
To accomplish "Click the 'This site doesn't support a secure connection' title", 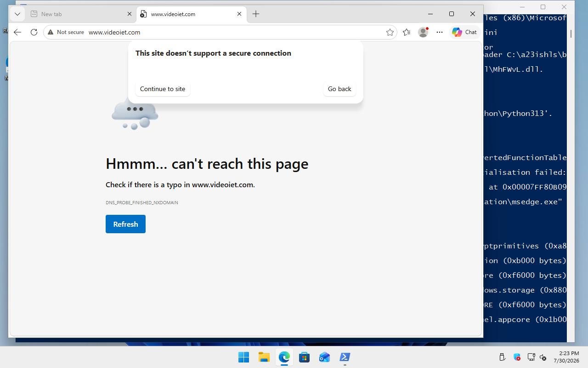I will (213, 53).
